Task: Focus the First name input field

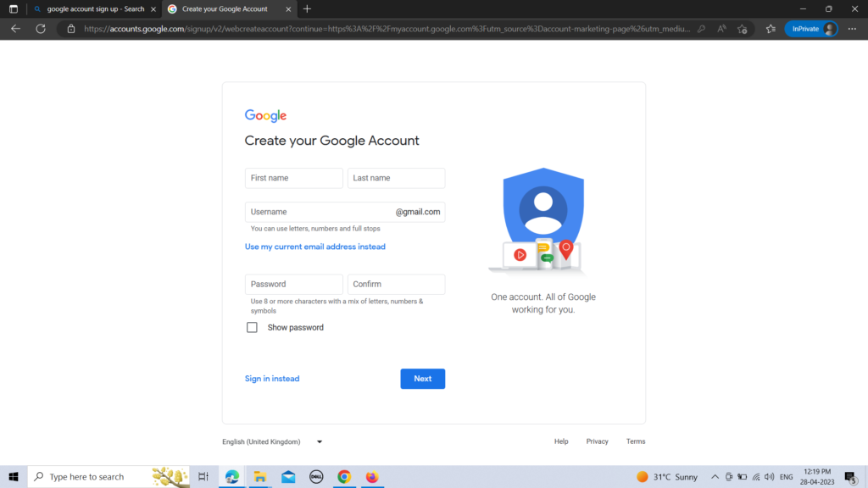Action: [x=293, y=178]
